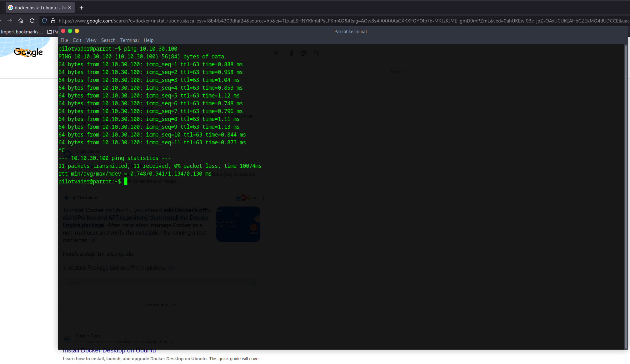The width and height of the screenshot is (630, 364).
Task: Open the three-dot menu beside AI Overview
Action: click(263, 198)
